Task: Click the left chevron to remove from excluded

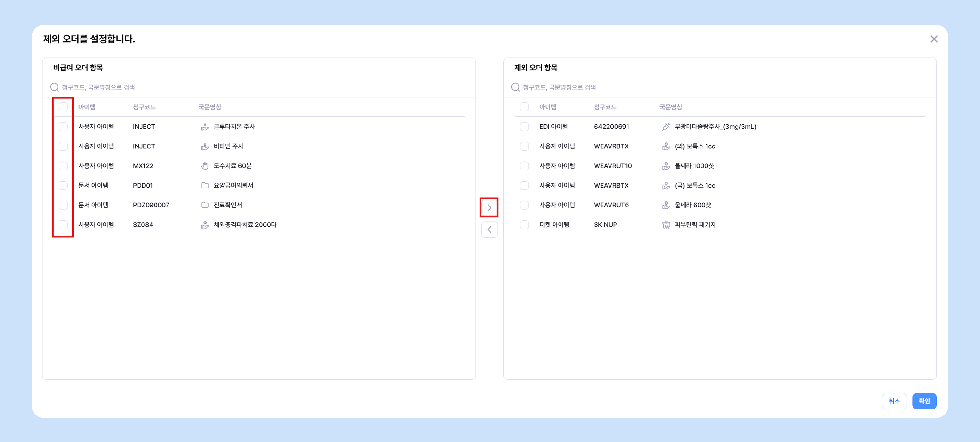Action: point(489,230)
